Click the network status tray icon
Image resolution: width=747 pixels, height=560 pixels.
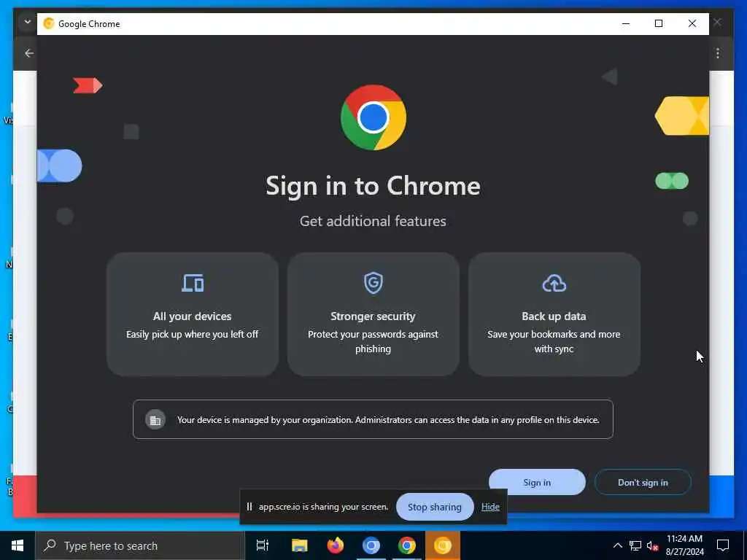pyautogui.click(x=635, y=545)
